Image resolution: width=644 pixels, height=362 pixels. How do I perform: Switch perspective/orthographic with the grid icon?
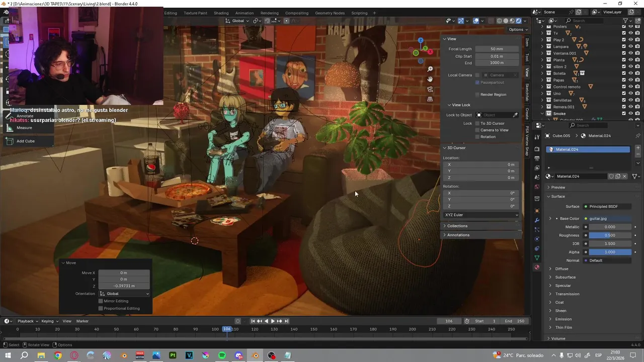point(430,99)
